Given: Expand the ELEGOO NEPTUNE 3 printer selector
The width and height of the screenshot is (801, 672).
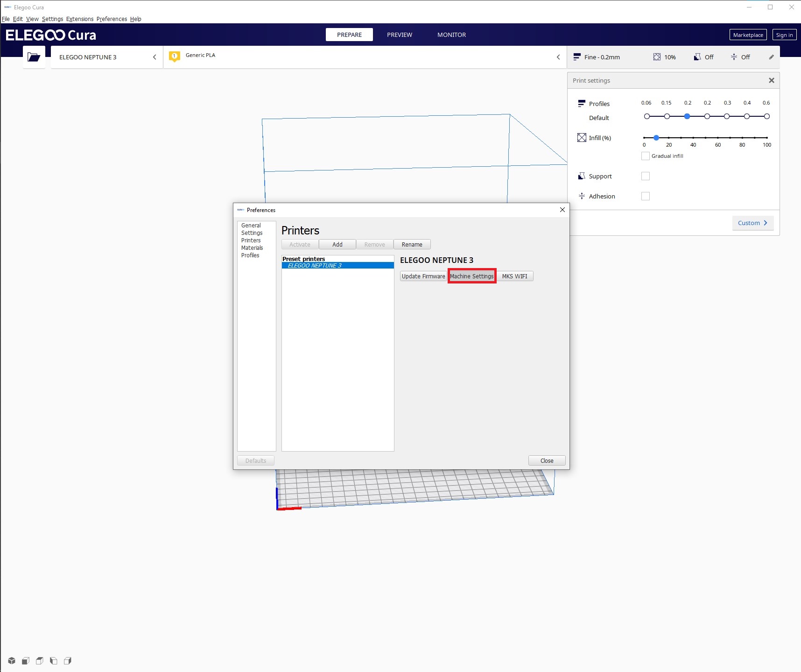Looking at the screenshot, I should coord(107,57).
